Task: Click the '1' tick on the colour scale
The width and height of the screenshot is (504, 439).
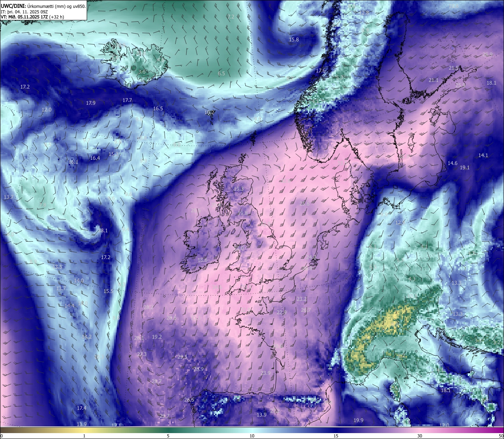Action: 84,436
